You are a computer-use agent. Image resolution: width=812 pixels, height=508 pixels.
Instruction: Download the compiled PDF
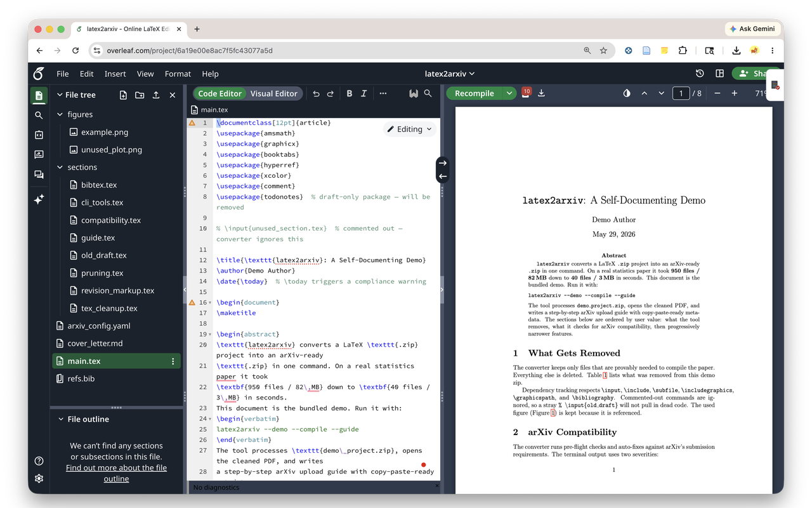click(541, 93)
